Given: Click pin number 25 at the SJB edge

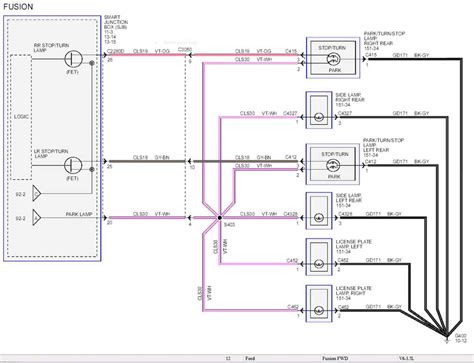Looking at the screenshot, I should click(110, 166).
